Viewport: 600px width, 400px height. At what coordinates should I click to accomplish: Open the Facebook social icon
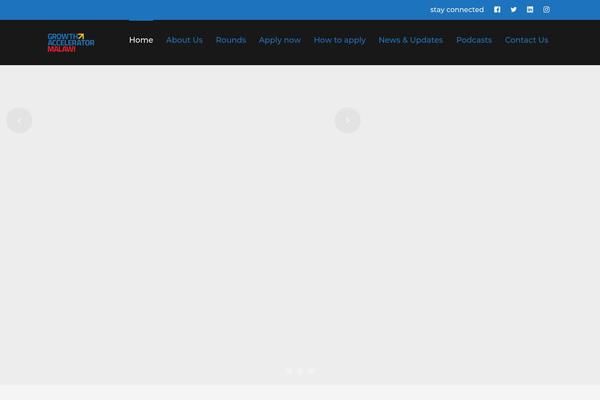[x=497, y=10]
